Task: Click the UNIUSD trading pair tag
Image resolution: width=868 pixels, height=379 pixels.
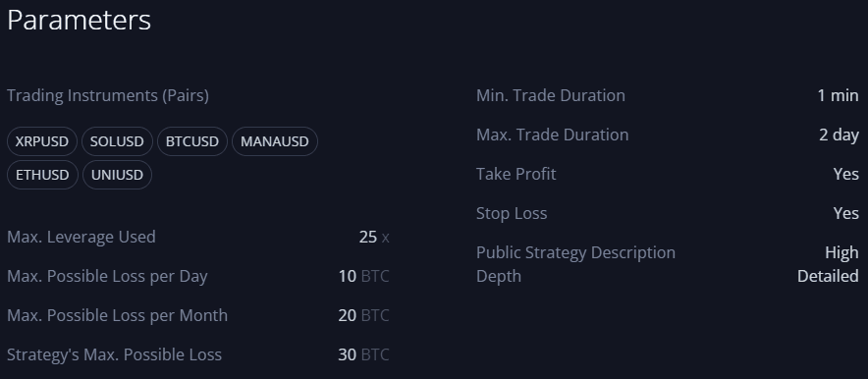Action: click(117, 175)
